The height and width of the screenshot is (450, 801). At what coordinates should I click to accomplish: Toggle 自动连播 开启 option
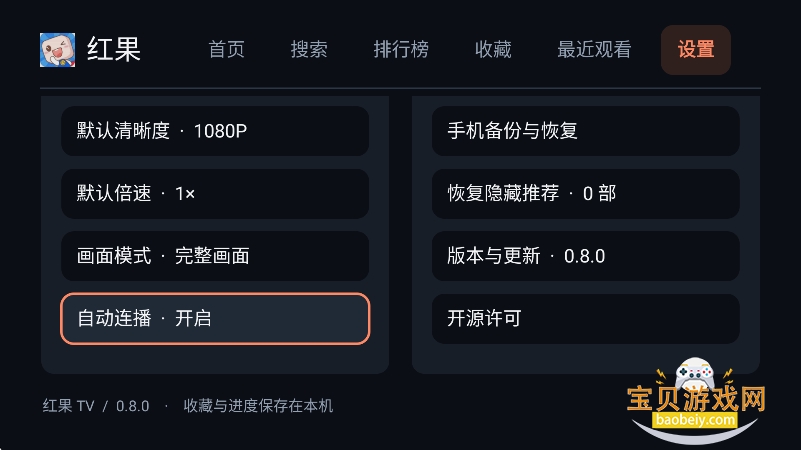[x=215, y=319]
